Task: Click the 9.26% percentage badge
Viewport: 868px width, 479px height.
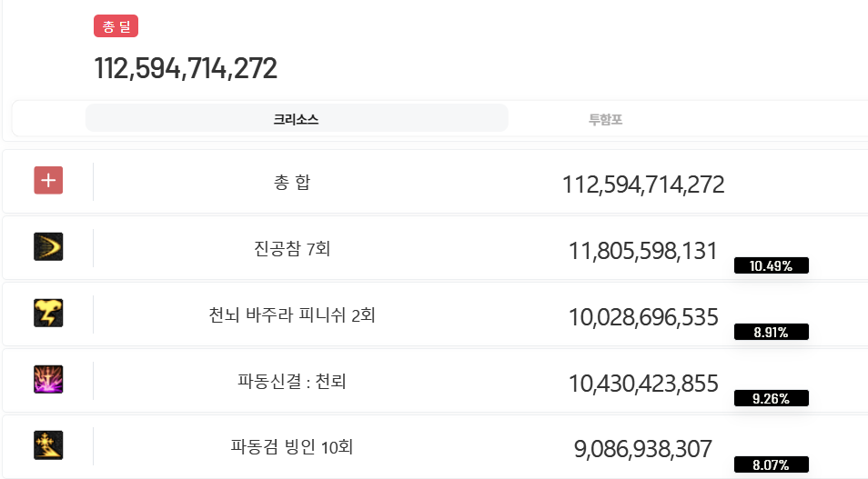Action: [771, 398]
